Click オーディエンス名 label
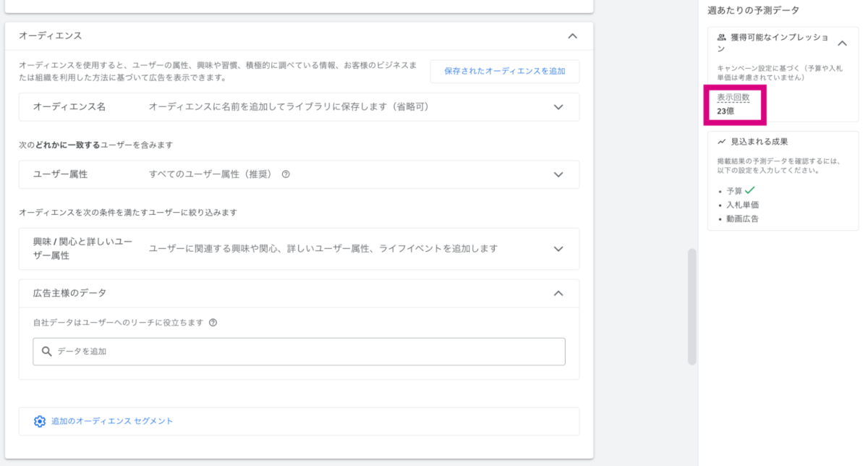868x466 pixels. pyautogui.click(x=69, y=107)
